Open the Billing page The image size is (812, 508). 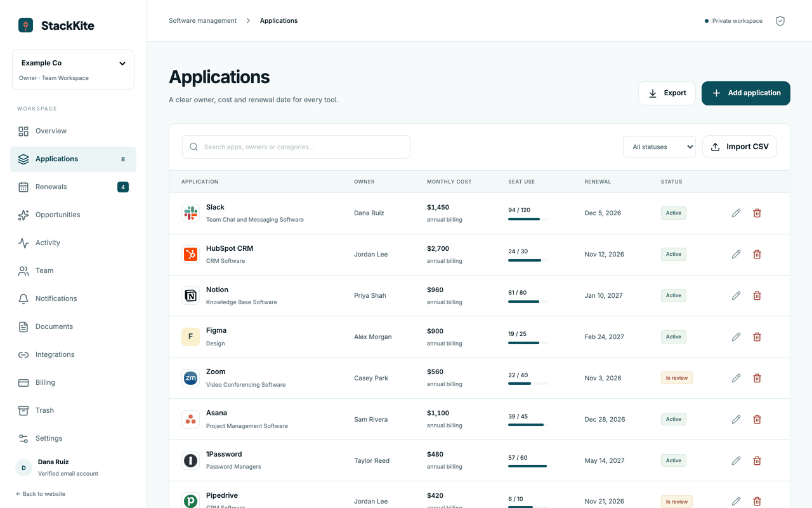[73, 383]
